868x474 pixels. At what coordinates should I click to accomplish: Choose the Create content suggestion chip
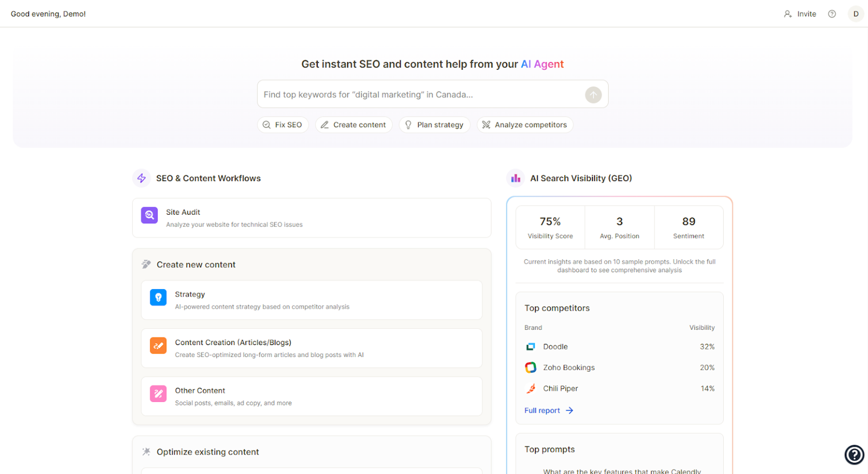click(x=354, y=125)
